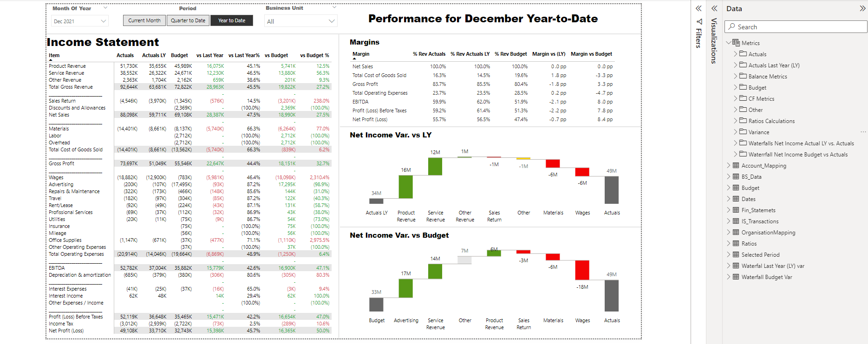Click the Other folder icon

pos(743,110)
